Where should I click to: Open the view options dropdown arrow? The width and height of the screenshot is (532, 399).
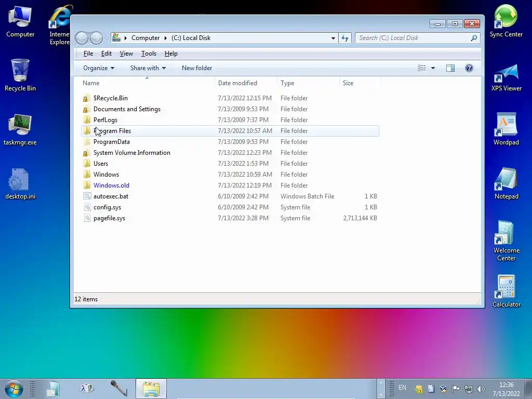(433, 68)
